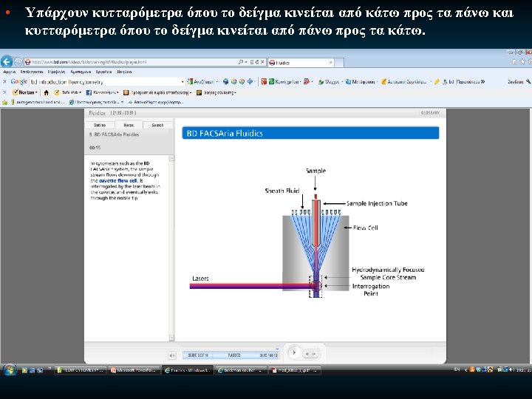Viewport: 532px width, 399px height.
Task: Open the Norton card protection dropdown
Action: [x=157, y=92]
